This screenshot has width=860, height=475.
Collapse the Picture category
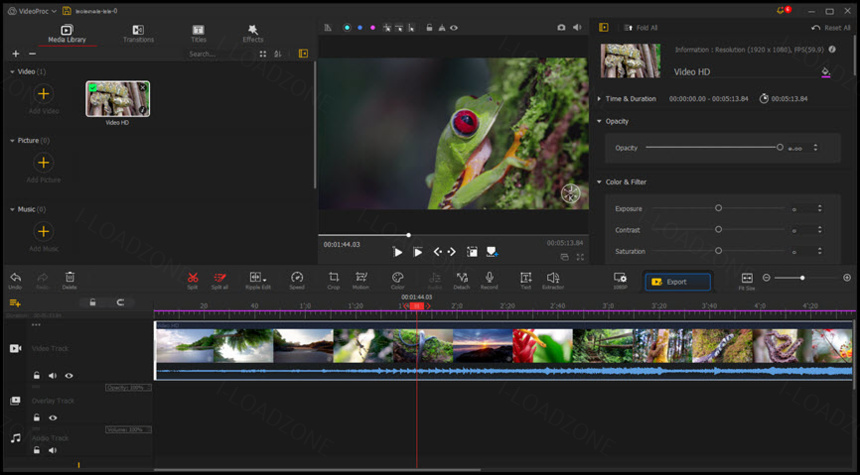(x=12, y=141)
